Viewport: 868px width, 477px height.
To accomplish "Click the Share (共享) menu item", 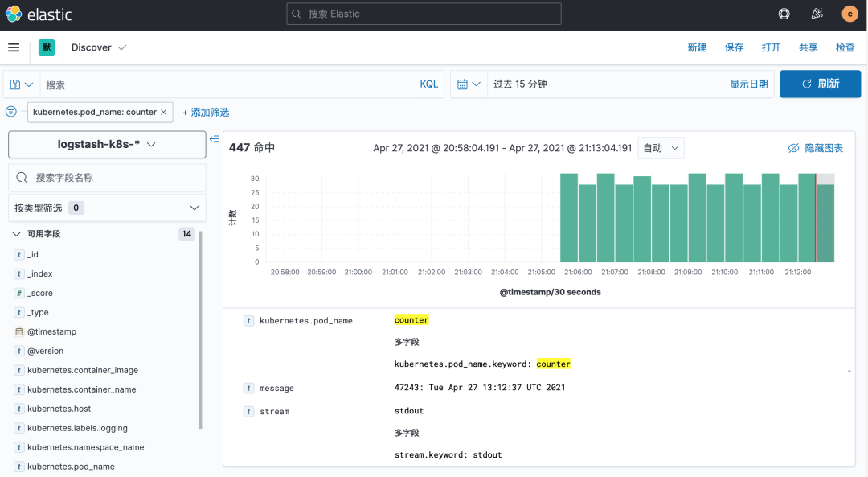I will [809, 47].
